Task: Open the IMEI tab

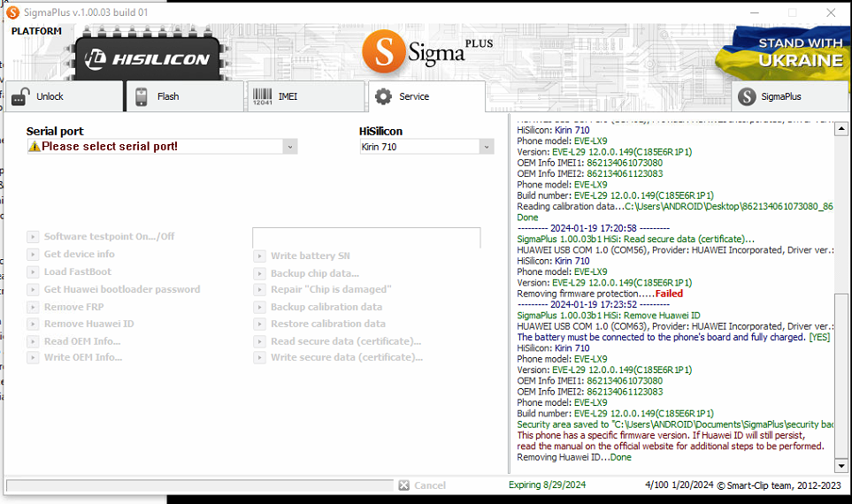Action: pyautogui.click(x=305, y=96)
